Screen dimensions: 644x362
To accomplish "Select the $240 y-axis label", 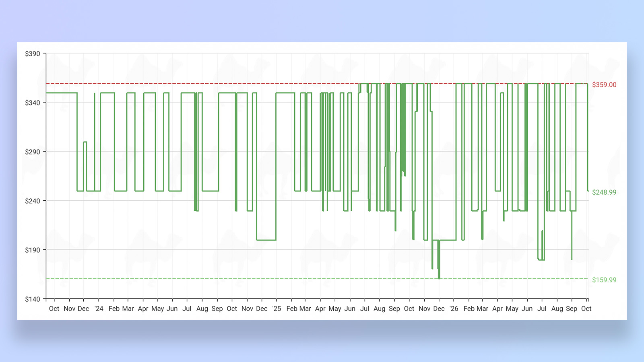I will point(33,201).
